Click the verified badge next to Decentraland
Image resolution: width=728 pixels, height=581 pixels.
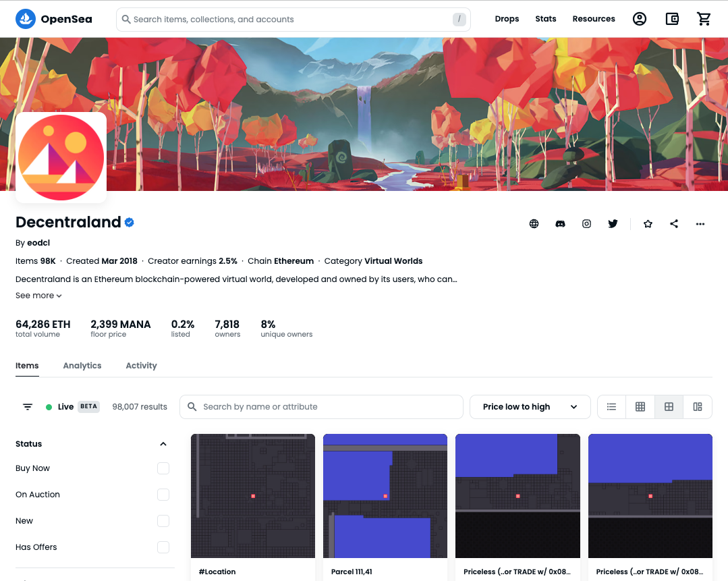(130, 223)
